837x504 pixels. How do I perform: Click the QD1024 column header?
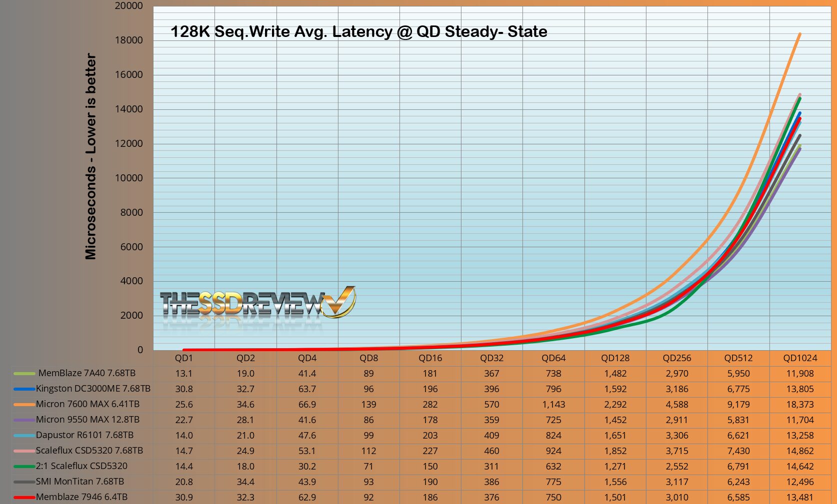point(800,358)
